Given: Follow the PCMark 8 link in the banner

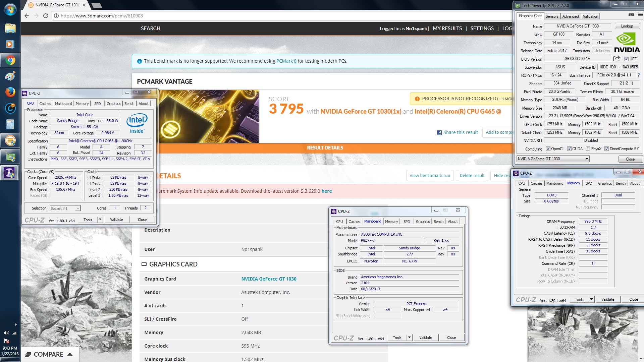Looking at the screenshot, I should [286, 61].
